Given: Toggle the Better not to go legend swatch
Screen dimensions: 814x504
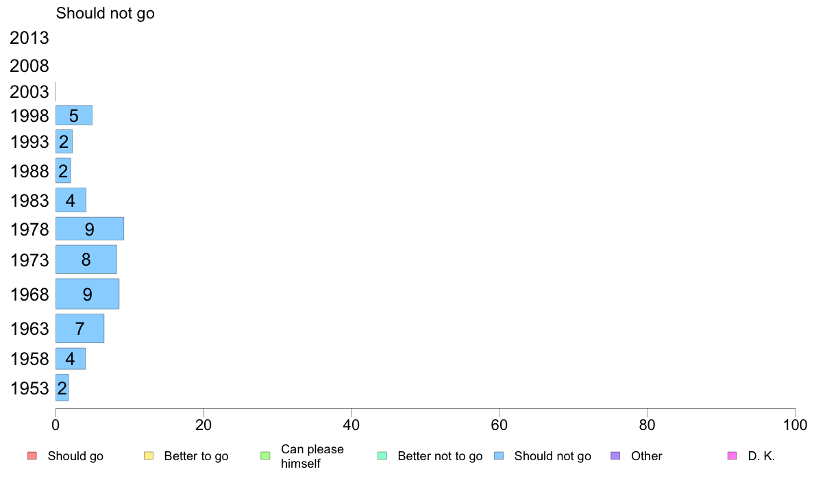Looking at the screenshot, I should (382, 456).
